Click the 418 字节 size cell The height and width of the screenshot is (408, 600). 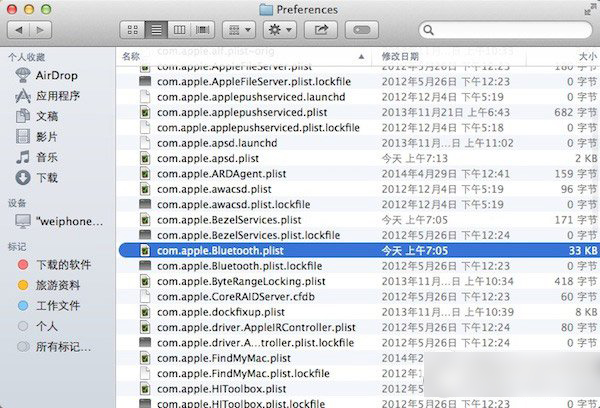click(576, 281)
